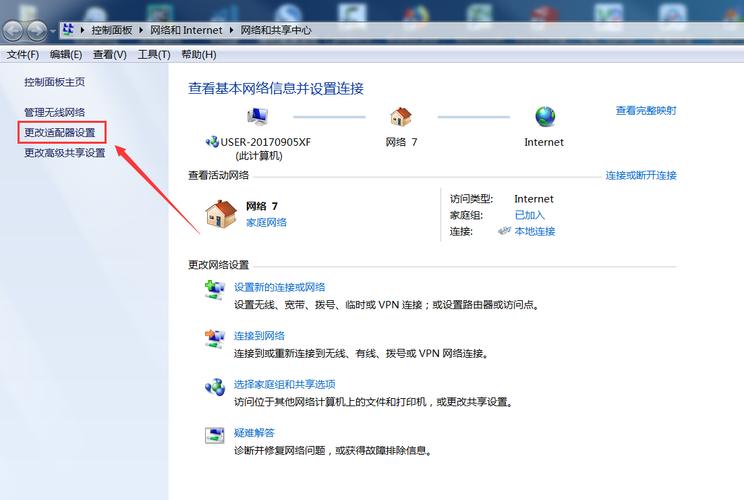
Task: Click the plug icon beside 本地连接
Action: point(504,231)
